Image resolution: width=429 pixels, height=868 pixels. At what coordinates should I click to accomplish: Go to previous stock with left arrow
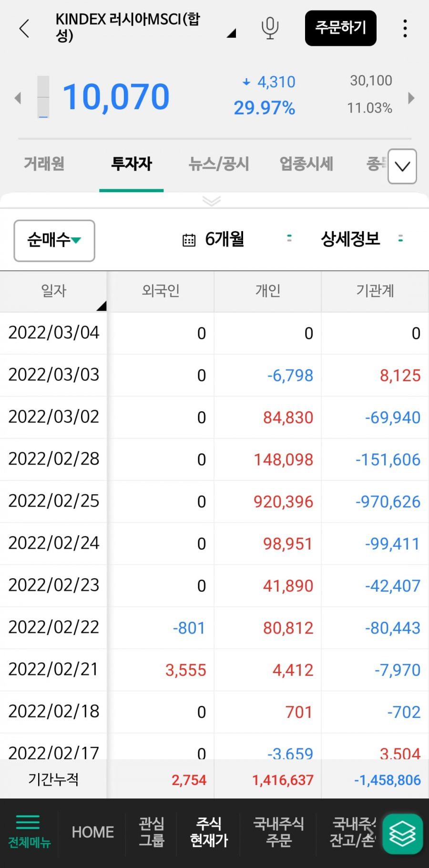pos(18,98)
